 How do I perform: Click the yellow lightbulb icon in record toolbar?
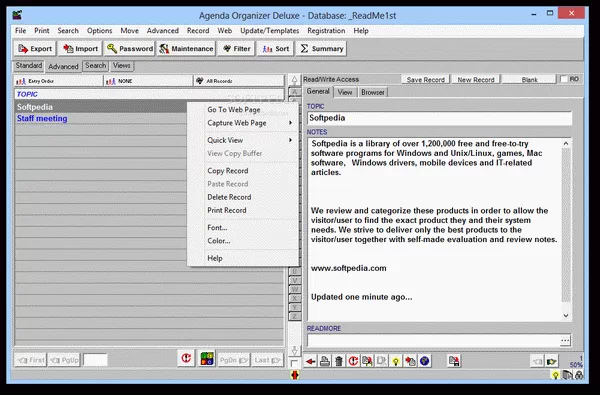tap(396, 361)
